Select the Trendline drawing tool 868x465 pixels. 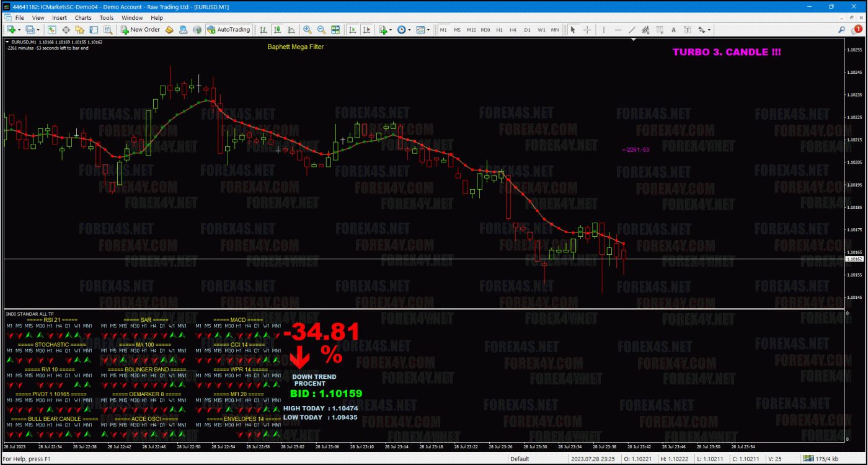632,30
